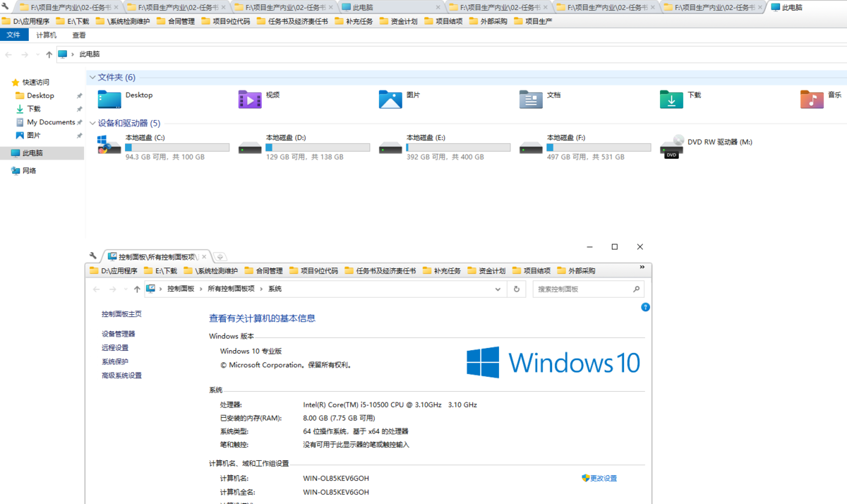Screen dimensions: 847x504
Task: Expand the breadcrumb chevron after 控制面板
Action: tap(201, 289)
